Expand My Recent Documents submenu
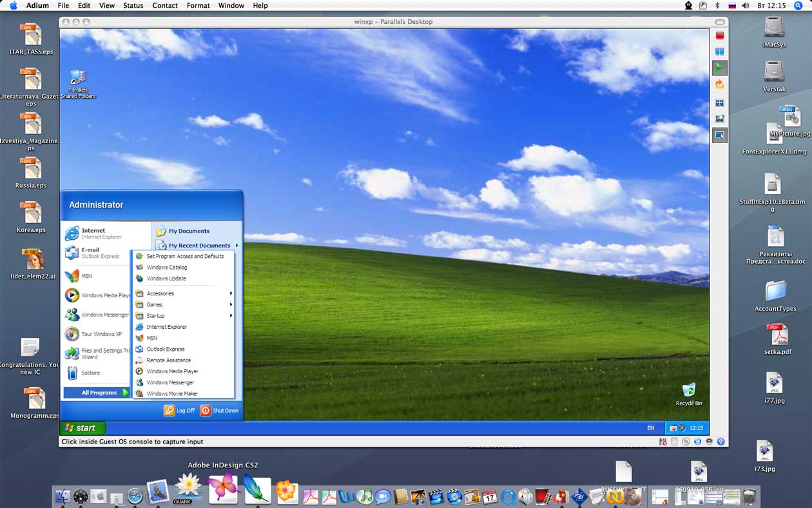 (x=197, y=246)
